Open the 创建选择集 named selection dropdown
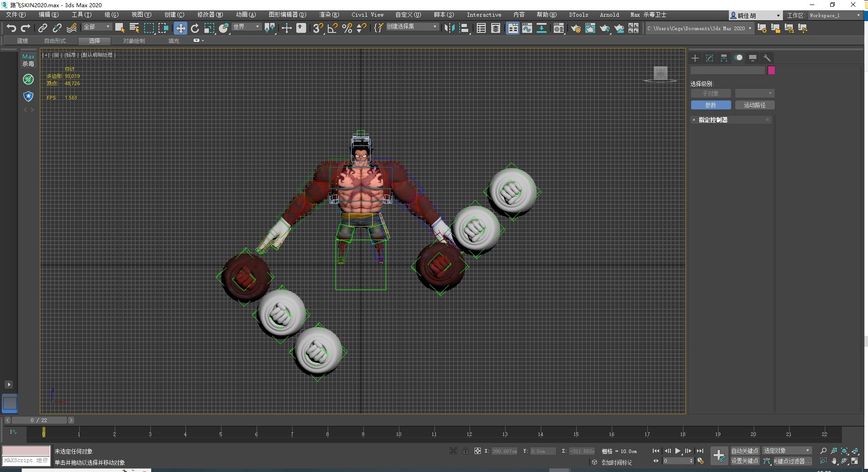This screenshot has width=868, height=472. (x=412, y=27)
